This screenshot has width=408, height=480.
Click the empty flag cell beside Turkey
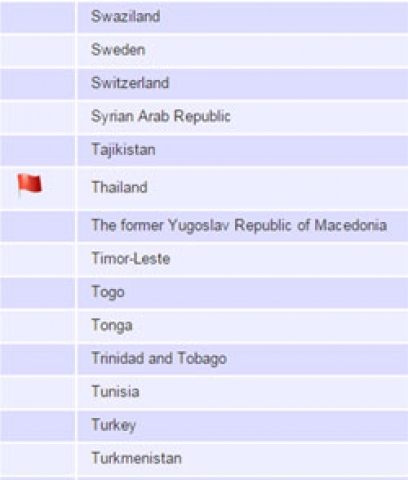coord(37,426)
